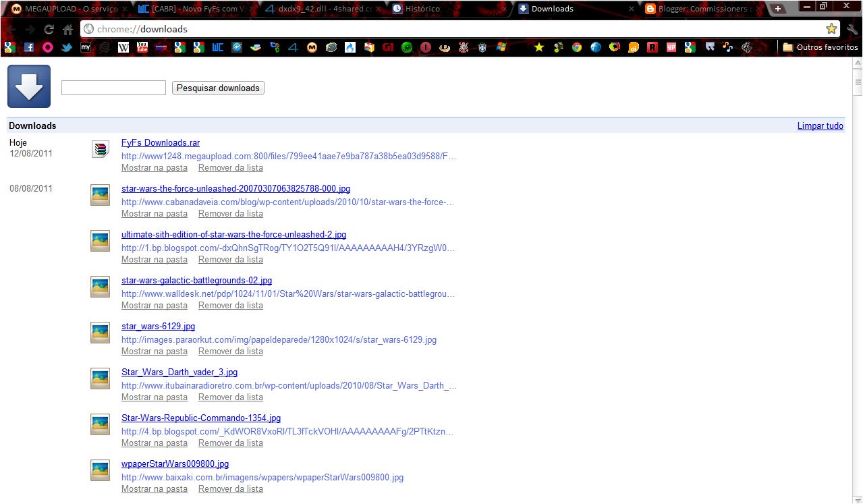The image size is (863, 504).
Task: Go to the browser home page
Action: (x=67, y=29)
